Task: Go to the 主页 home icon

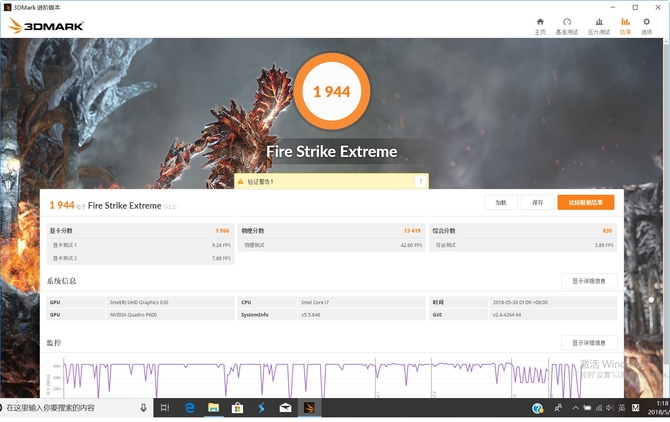Action: pyautogui.click(x=540, y=25)
